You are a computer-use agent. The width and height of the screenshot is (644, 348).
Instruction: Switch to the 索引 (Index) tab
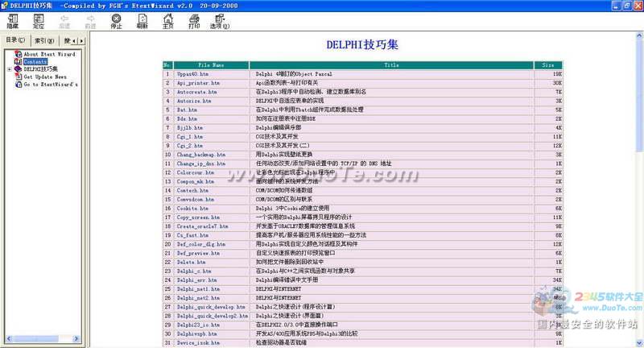pyautogui.click(x=44, y=40)
